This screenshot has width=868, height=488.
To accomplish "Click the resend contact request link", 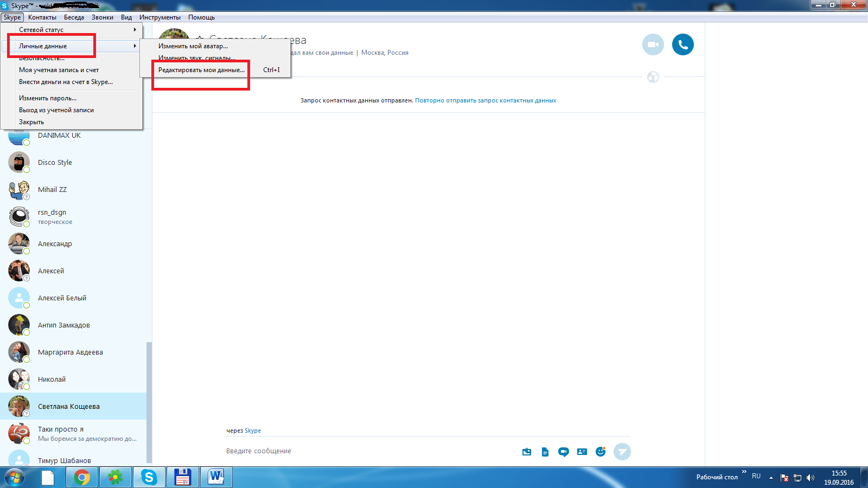I will [x=485, y=100].
